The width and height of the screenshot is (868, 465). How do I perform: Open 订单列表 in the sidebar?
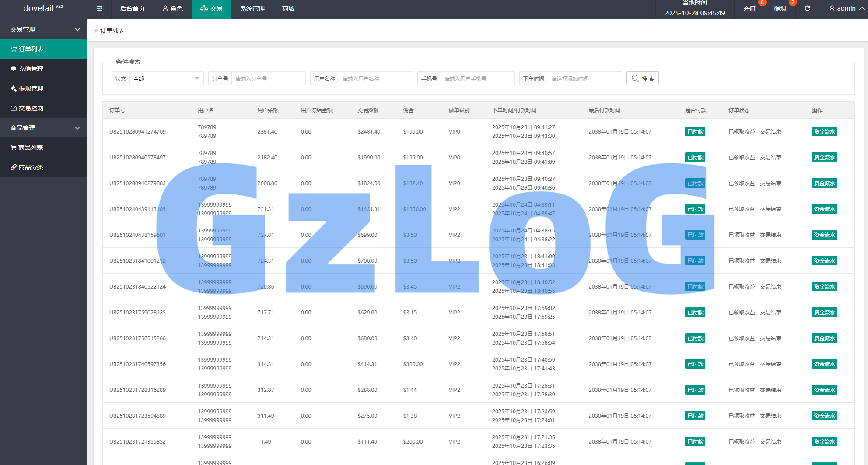pos(31,49)
